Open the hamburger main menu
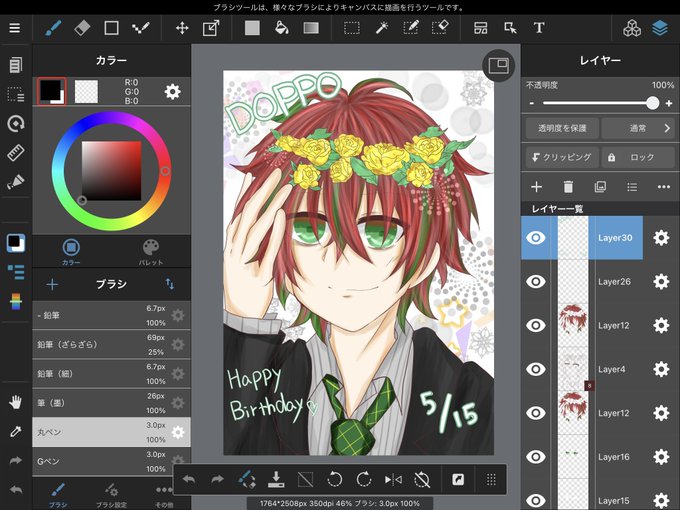This screenshot has width=680, height=510. click(x=15, y=28)
